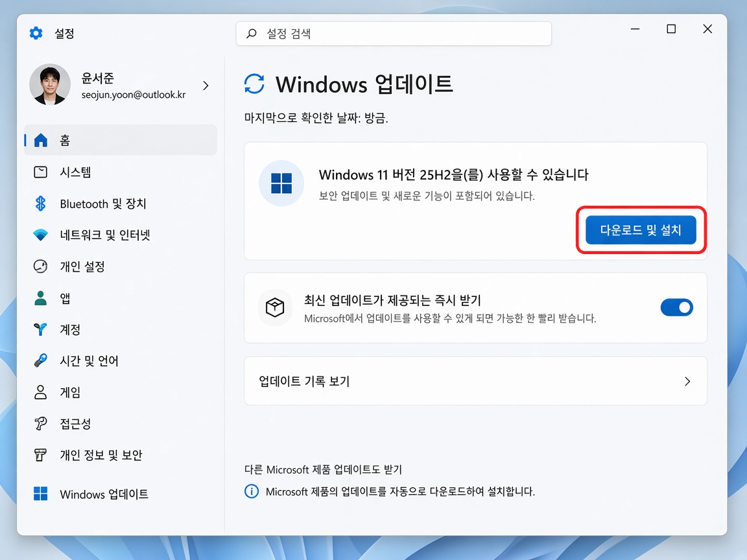Screen dimensions: 747x560
Task: Open Bluetooth 및 장치 settings
Action: [x=121, y=204]
